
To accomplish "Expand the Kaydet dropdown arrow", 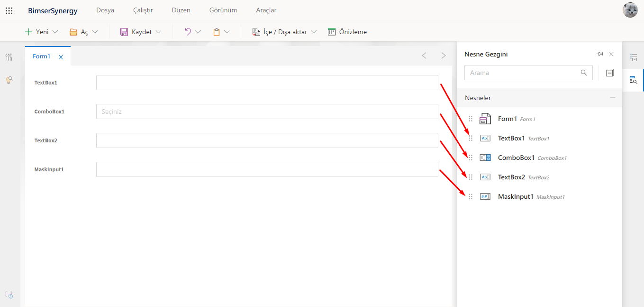I will click(x=158, y=32).
